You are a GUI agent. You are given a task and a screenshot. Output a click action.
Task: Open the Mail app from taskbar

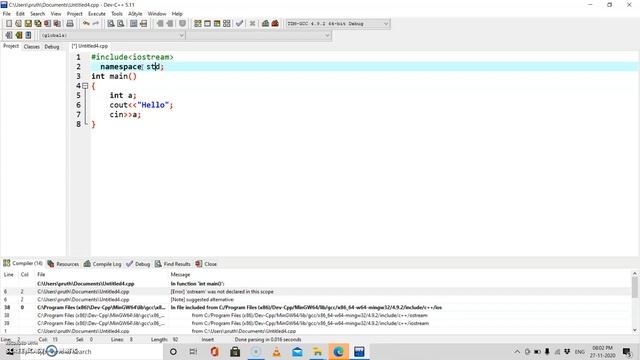tap(297, 351)
